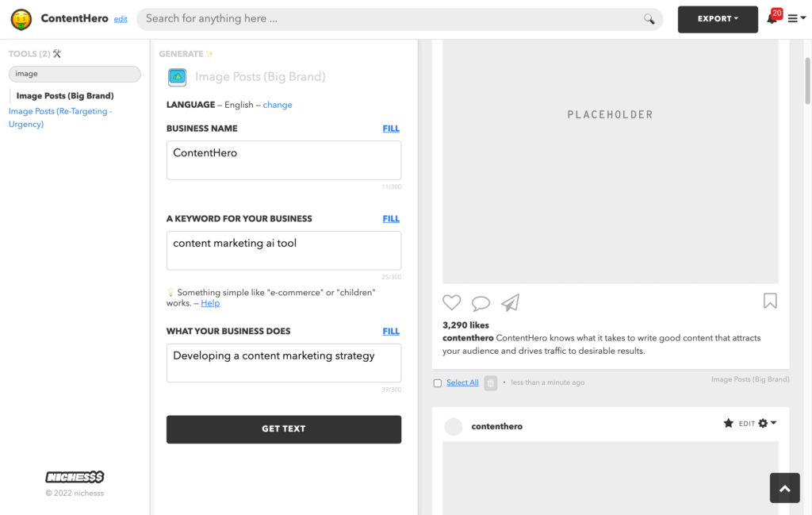Screen dimensions: 812x515
Task: Click the second post contenthero username
Action: point(496,426)
